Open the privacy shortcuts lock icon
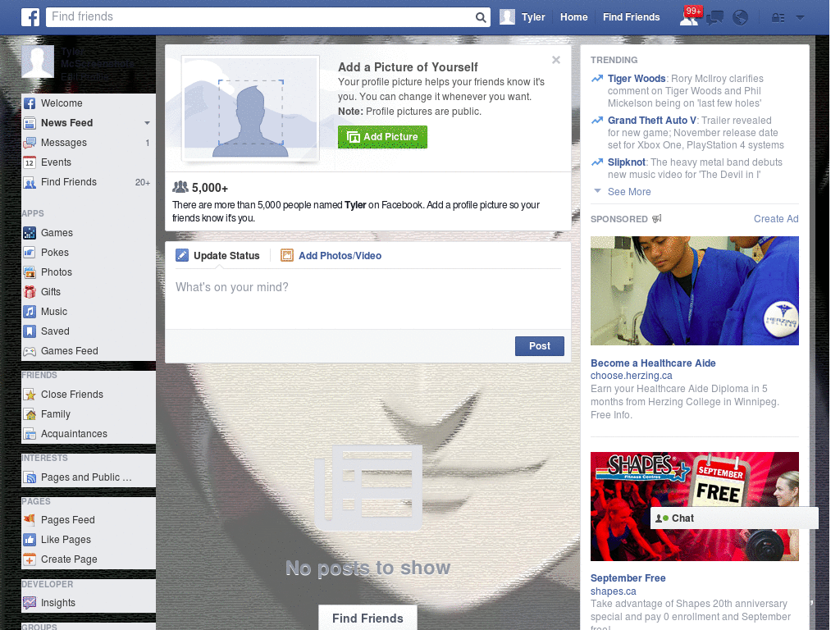The image size is (840, 630). pyautogui.click(x=778, y=18)
